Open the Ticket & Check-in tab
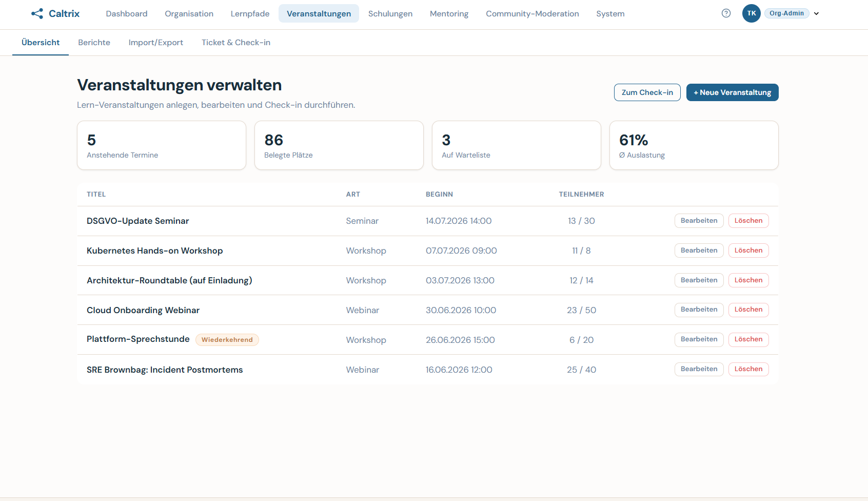This screenshot has width=868, height=501. click(x=235, y=43)
